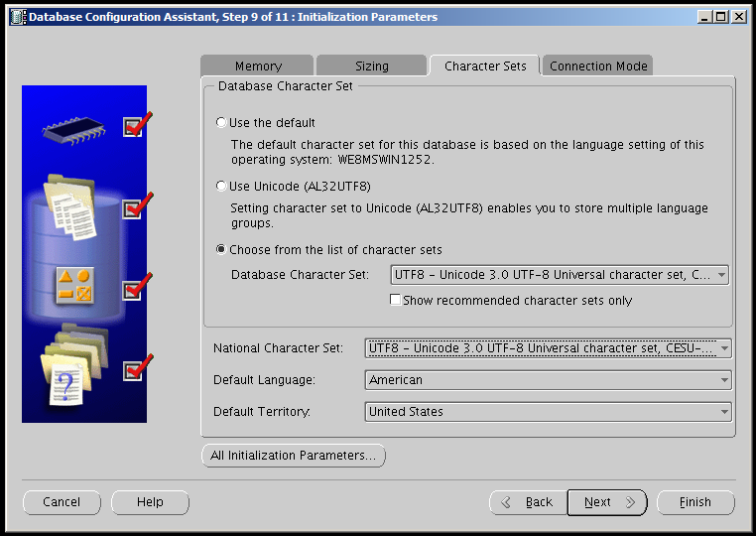
Task: Select the 'Use the default' radio option
Action: [221, 123]
